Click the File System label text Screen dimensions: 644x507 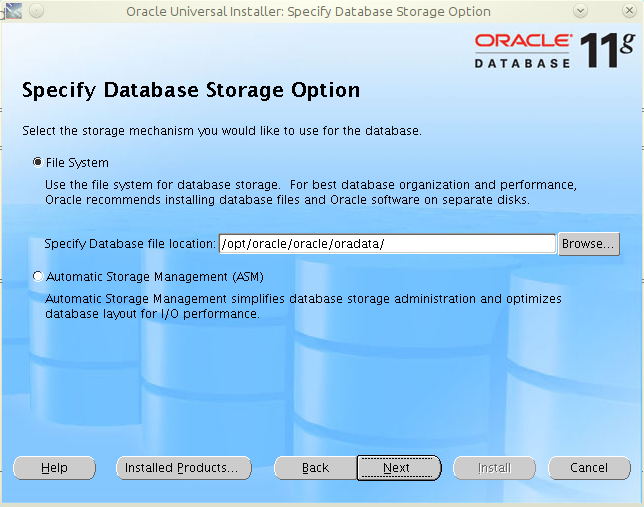[77, 163]
